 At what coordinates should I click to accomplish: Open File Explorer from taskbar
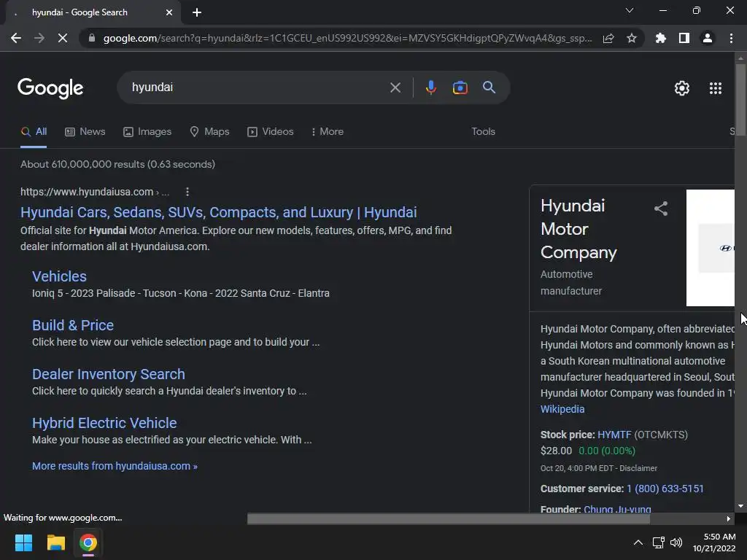tap(55, 542)
